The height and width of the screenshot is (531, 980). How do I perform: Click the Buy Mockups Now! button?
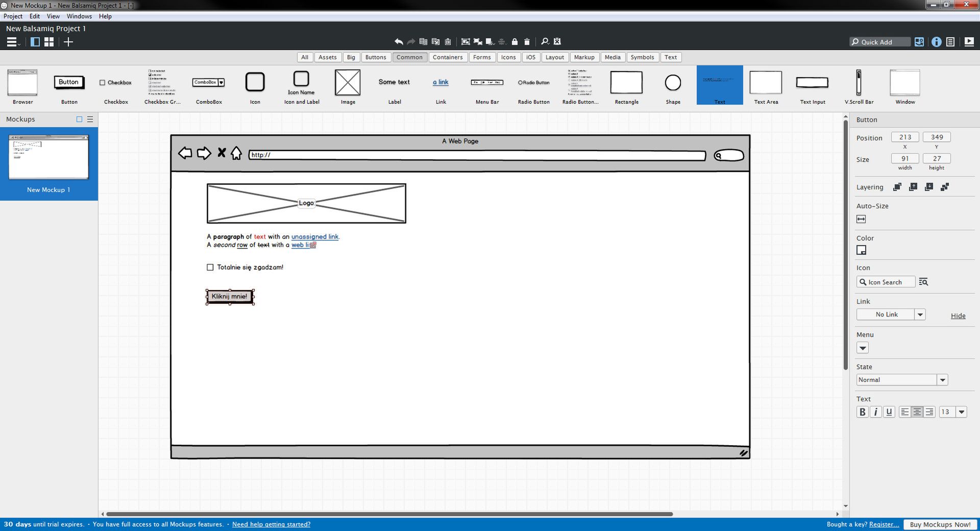[x=940, y=524]
